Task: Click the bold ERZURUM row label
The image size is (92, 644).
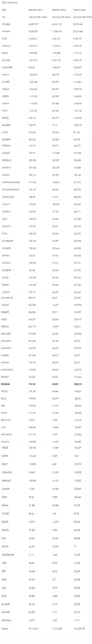Action: pyautogui.click(x=5, y=384)
